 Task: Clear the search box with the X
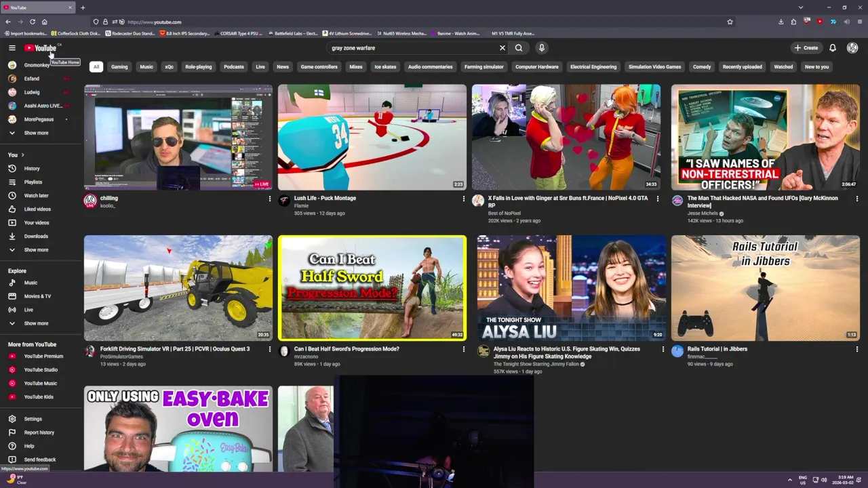coord(502,48)
